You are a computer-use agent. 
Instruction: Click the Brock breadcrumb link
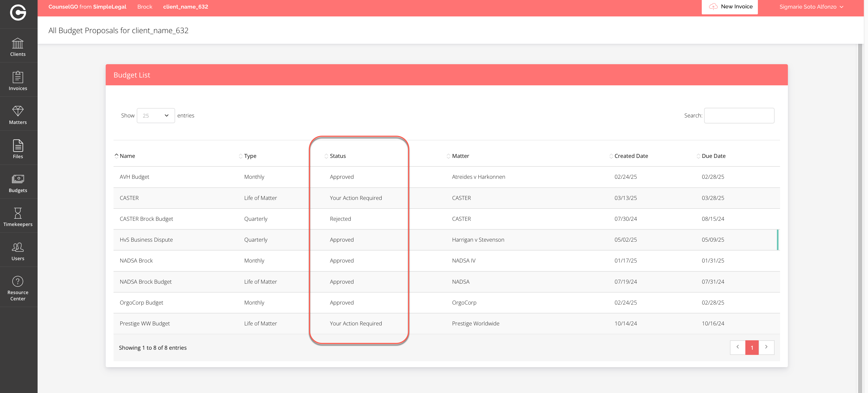pos(145,7)
